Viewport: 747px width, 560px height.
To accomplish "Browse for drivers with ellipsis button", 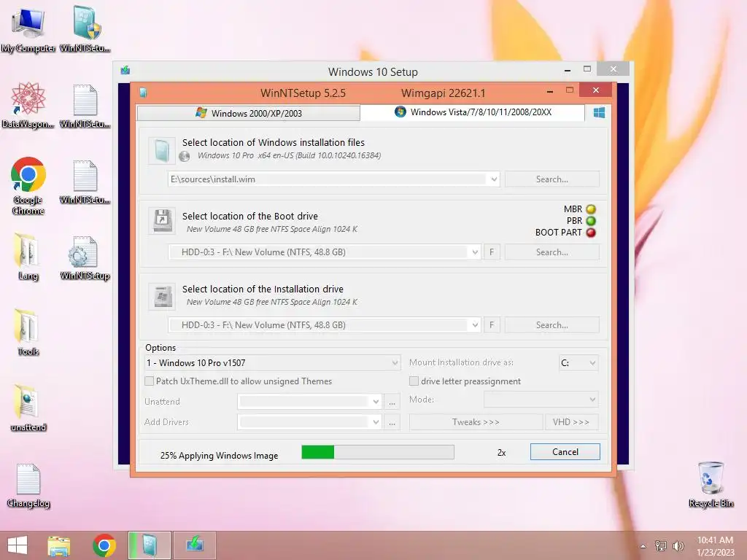I will pos(392,422).
